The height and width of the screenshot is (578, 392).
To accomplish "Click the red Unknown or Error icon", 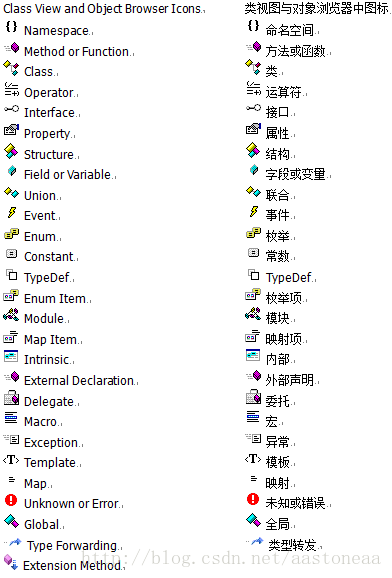I will click(11, 500).
